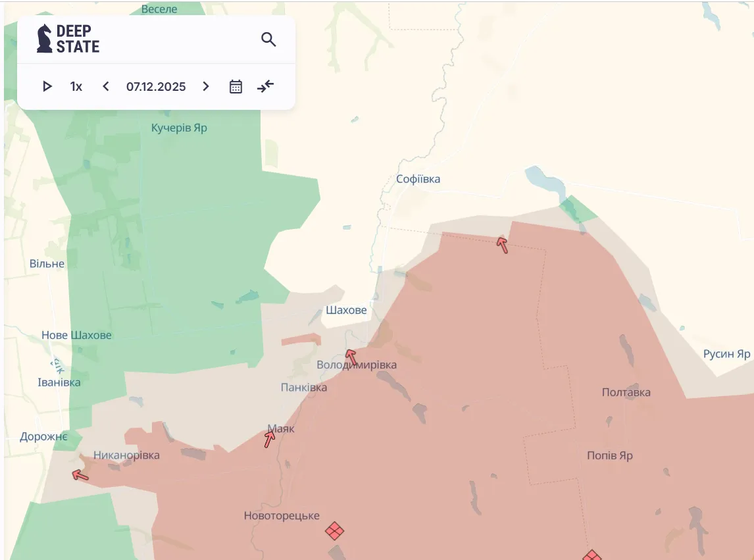Screen dimensions: 754x560
Task: Select the Полтавка town label
Action: (x=626, y=392)
